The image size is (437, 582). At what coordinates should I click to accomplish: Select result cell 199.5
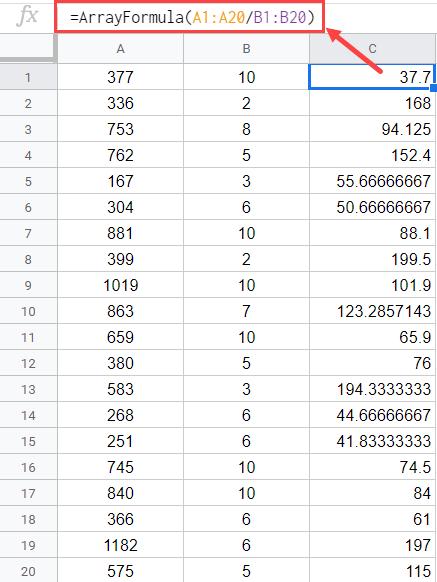click(x=372, y=259)
